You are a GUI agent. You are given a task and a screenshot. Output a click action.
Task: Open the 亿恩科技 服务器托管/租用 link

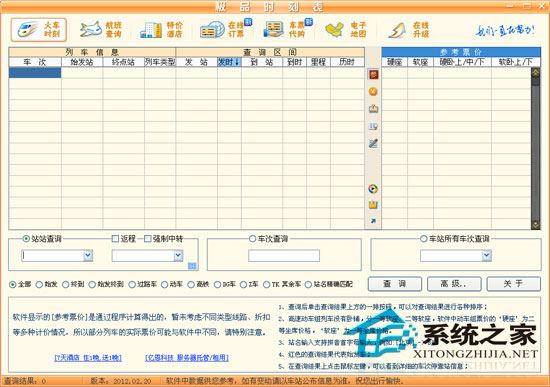(x=187, y=358)
